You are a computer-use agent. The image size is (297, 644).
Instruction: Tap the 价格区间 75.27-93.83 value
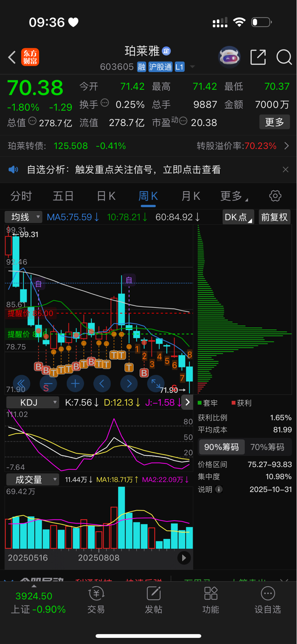[270, 465]
